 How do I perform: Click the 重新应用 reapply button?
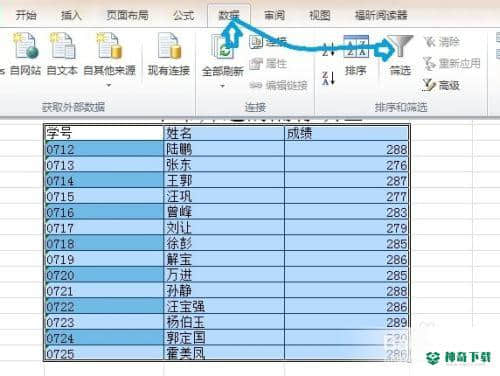pyautogui.click(x=451, y=63)
